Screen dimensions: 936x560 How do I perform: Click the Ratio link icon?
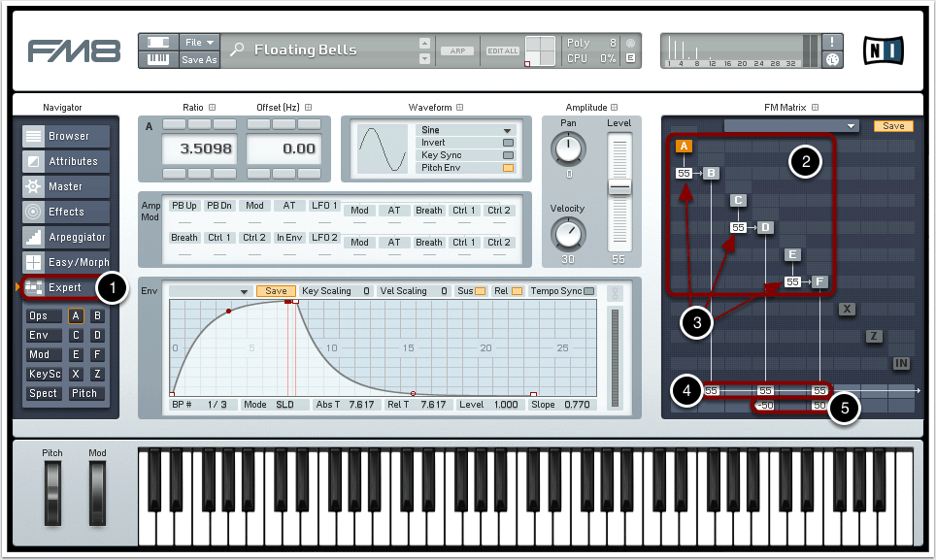click(212, 108)
